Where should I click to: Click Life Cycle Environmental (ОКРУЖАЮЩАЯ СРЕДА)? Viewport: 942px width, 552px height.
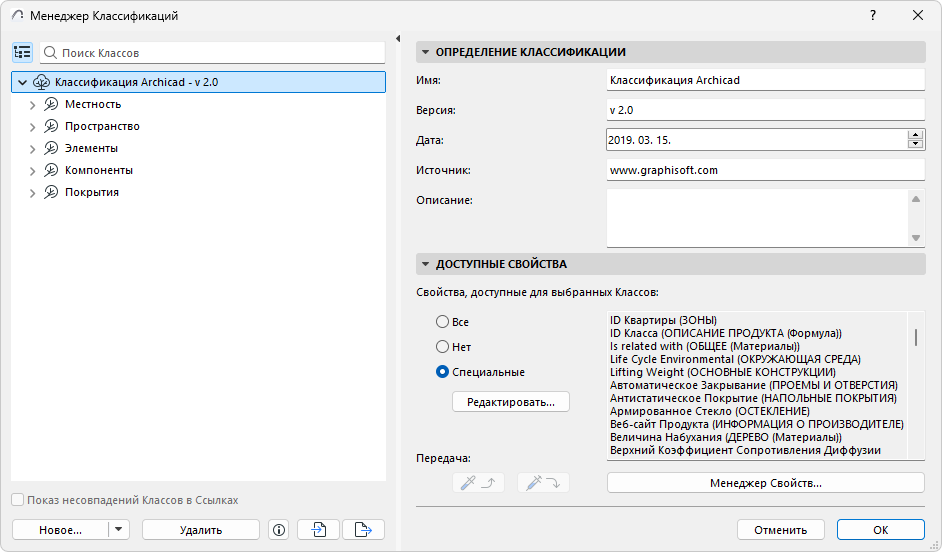[x=735, y=359]
